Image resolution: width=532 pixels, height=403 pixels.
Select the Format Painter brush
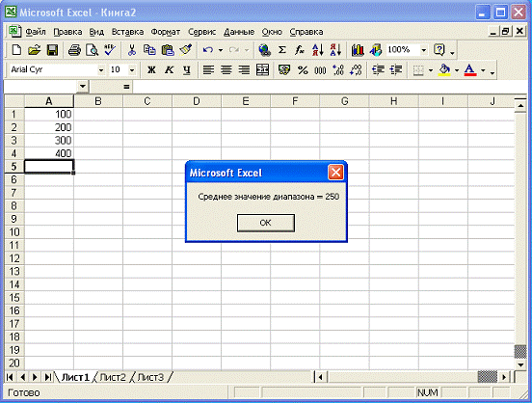point(186,50)
